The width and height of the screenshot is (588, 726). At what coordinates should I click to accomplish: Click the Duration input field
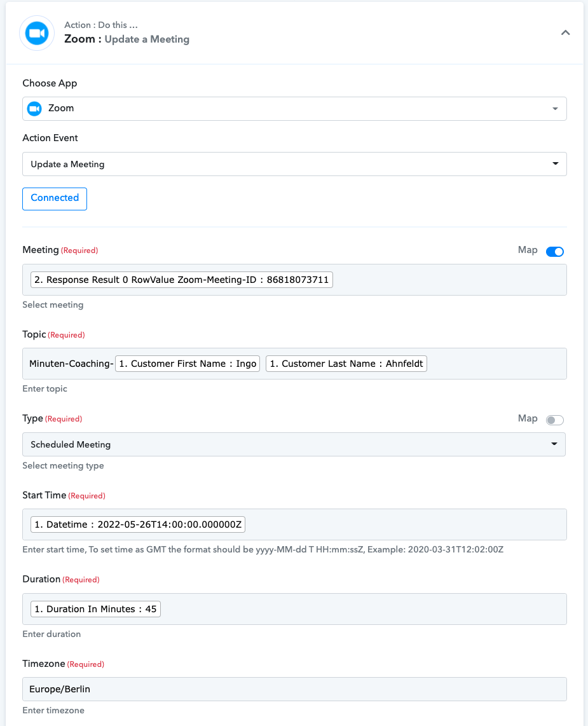pyautogui.click(x=294, y=609)
